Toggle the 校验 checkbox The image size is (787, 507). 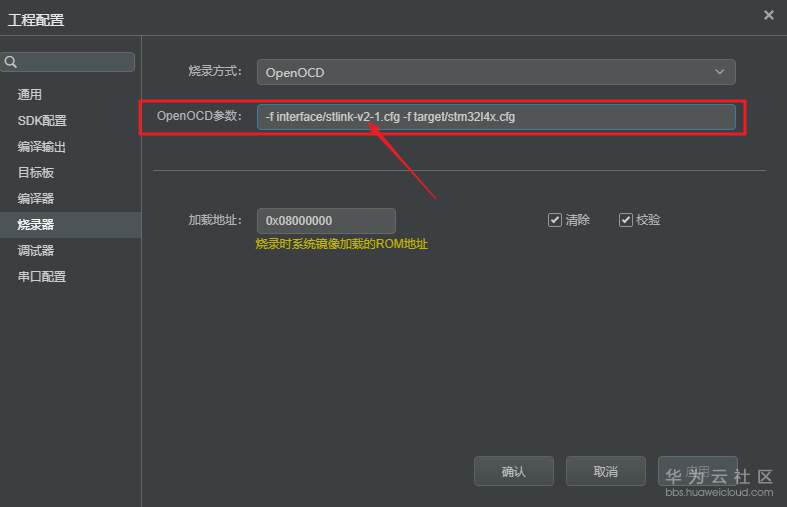[625, 220]
